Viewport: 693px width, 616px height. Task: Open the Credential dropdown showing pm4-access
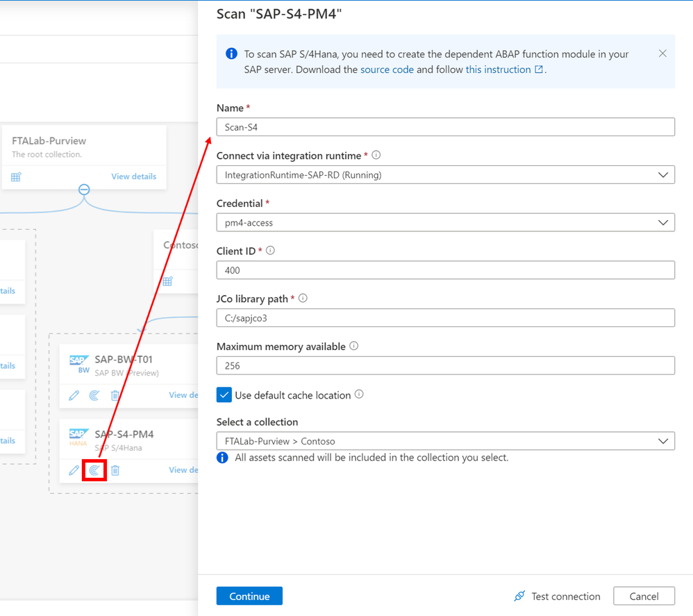pyautogui.click(x=446, y=222)
